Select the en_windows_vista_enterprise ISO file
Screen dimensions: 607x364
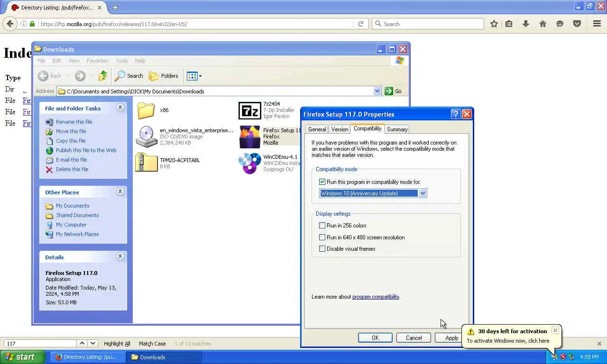(x=146, y=136)
